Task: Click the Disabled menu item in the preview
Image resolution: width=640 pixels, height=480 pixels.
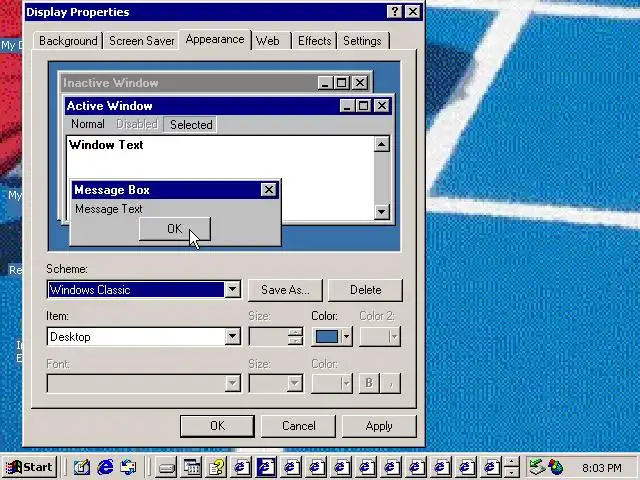Action: tap(137, 124)
